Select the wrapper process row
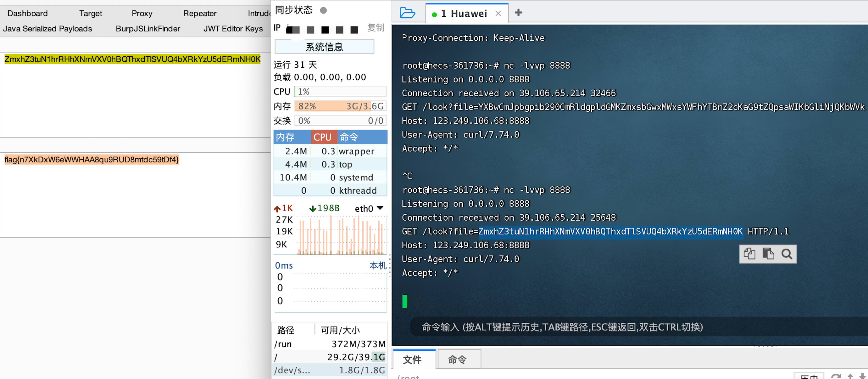868x379 pixels. click(330, 151)
